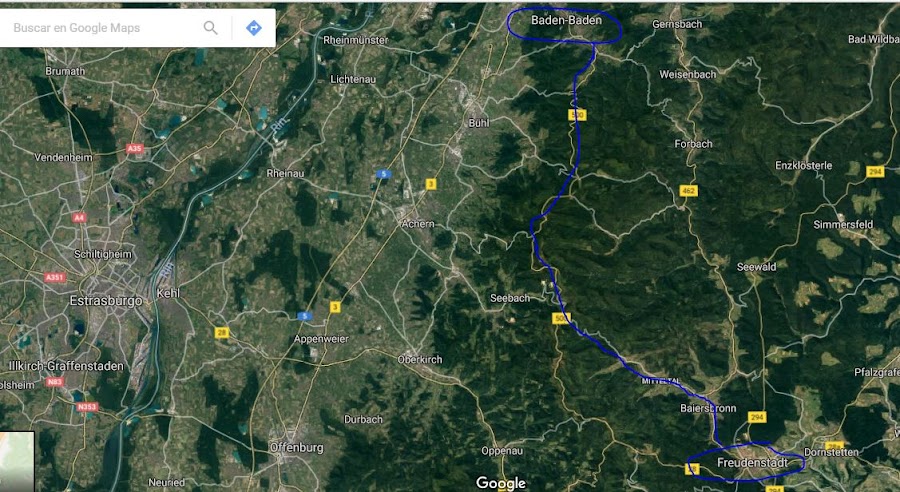Click the search magnifier icon

coord(211,28)
